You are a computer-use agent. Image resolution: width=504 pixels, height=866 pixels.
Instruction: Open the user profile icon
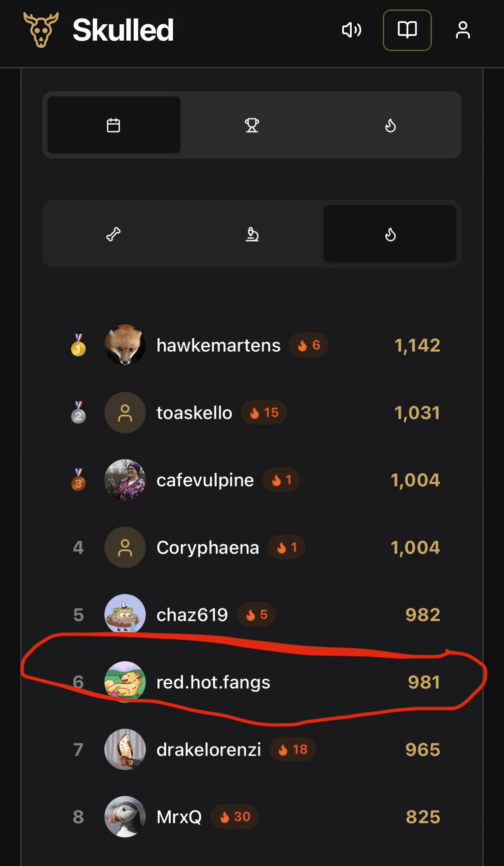click(x=462, y=30)
